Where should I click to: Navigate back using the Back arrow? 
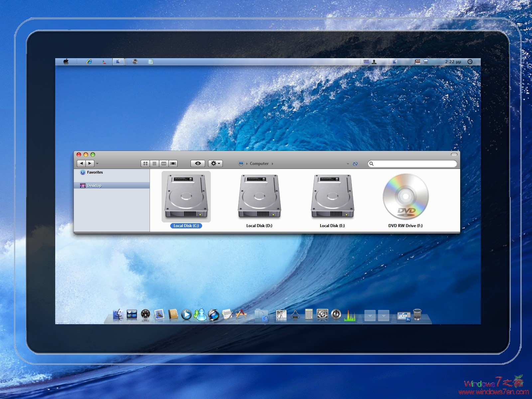(81, 163)
